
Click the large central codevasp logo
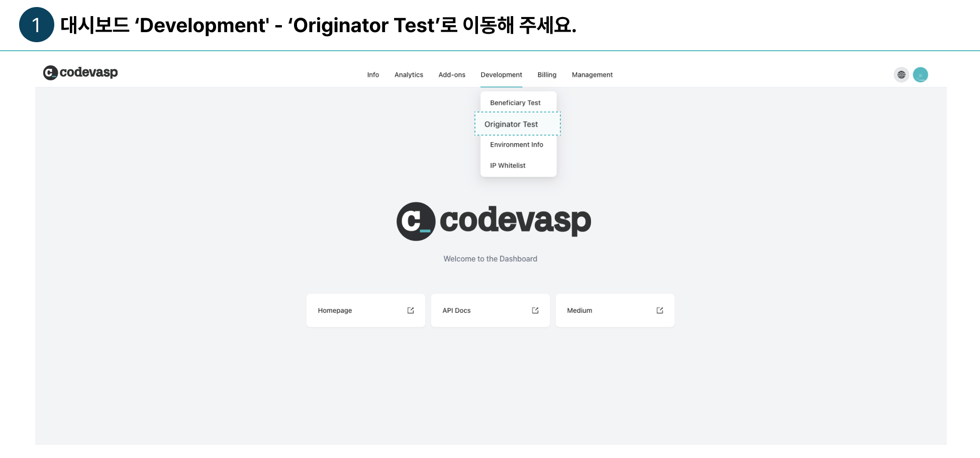(494, 221)
